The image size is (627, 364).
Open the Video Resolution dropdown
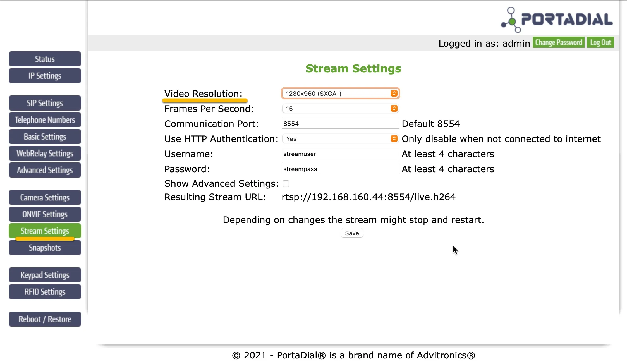click(x=340, y=94)
